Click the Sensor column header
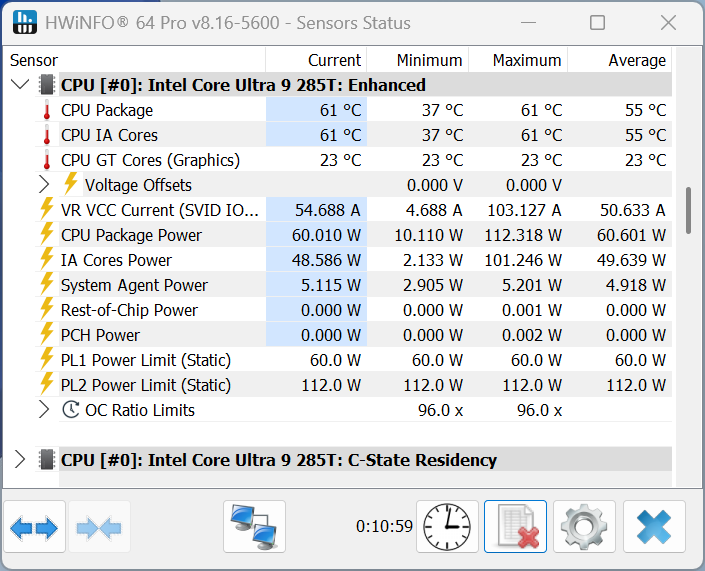Viewport: 705px width, 571px height. [135, 60]
